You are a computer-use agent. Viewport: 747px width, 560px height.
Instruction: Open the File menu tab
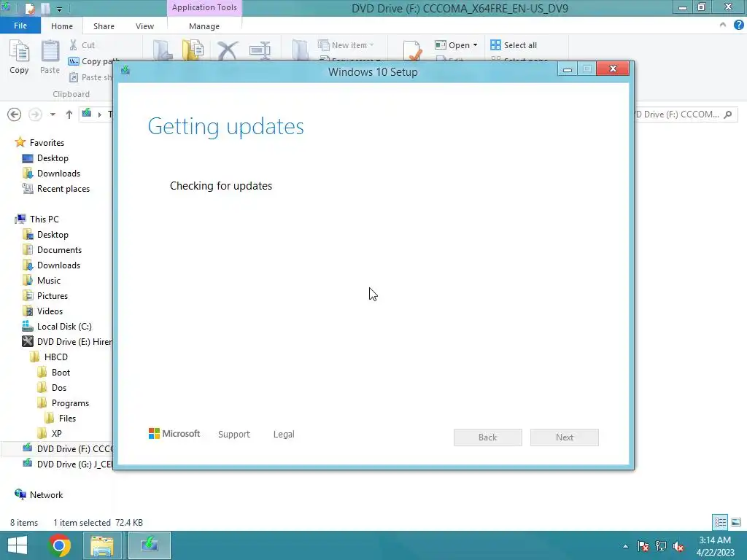point(20,26)
